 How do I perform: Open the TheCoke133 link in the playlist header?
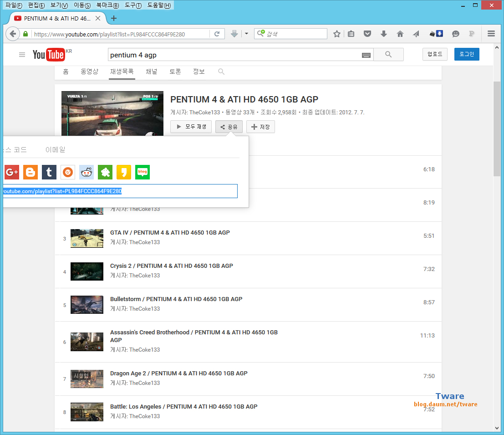coord(204,112)
